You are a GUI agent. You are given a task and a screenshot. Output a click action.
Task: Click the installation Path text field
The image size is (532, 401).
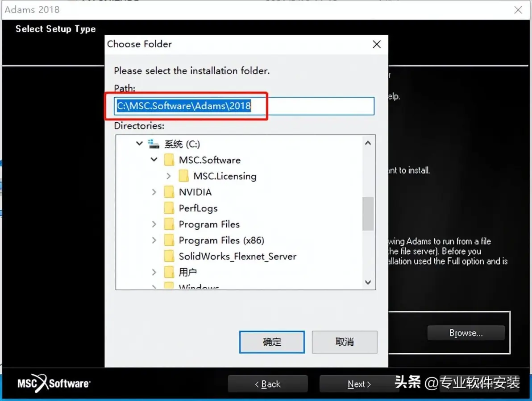[244, 106]
